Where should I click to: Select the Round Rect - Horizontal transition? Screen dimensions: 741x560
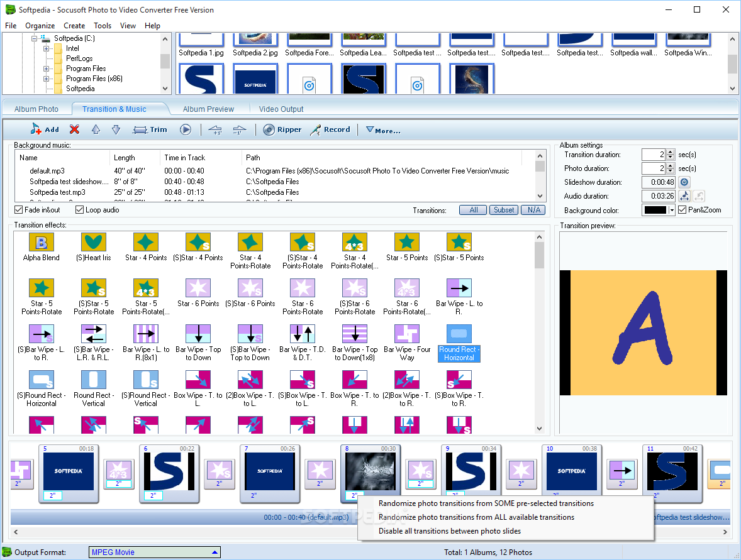(x=459, y=343)
